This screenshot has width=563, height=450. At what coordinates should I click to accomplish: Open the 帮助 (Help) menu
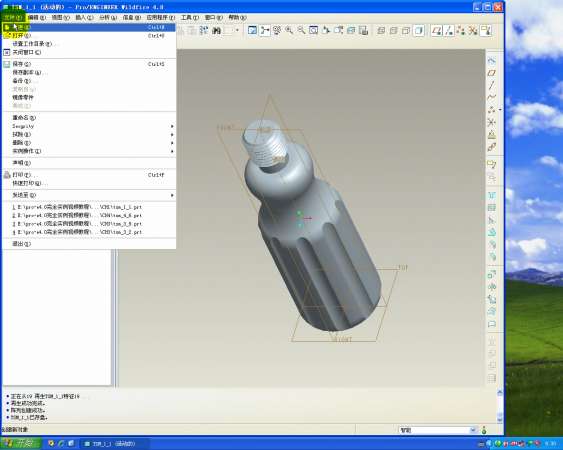click(237, 17)
